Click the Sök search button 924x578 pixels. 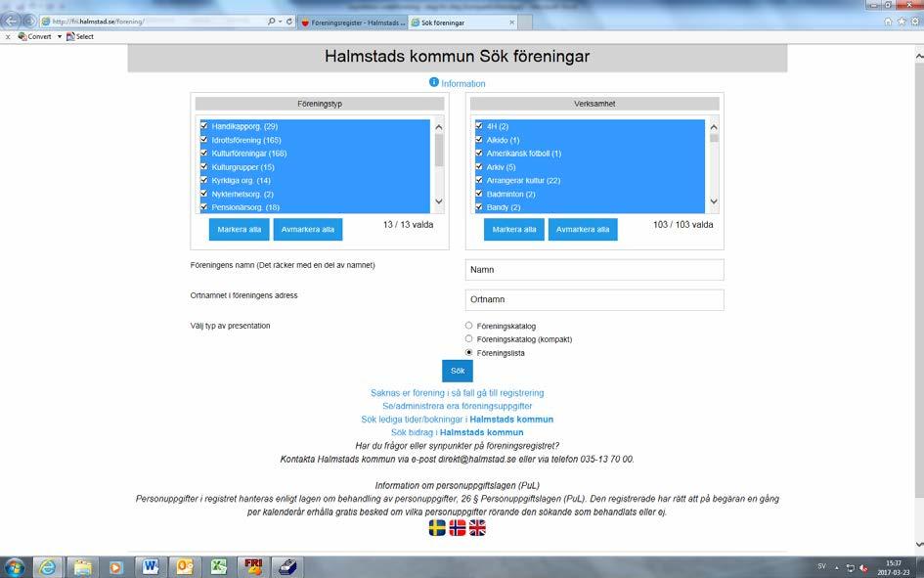(x=458, y=371)
